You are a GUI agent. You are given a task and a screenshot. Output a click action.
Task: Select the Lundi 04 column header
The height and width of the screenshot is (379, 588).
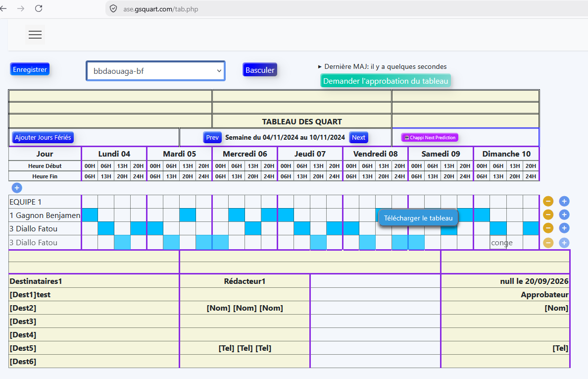coord(114,154)
